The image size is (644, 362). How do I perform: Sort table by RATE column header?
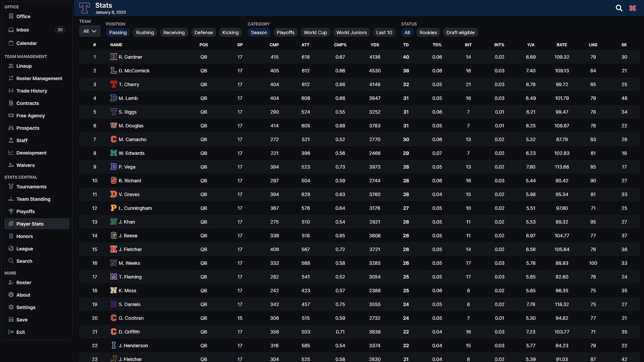[561, 45]
